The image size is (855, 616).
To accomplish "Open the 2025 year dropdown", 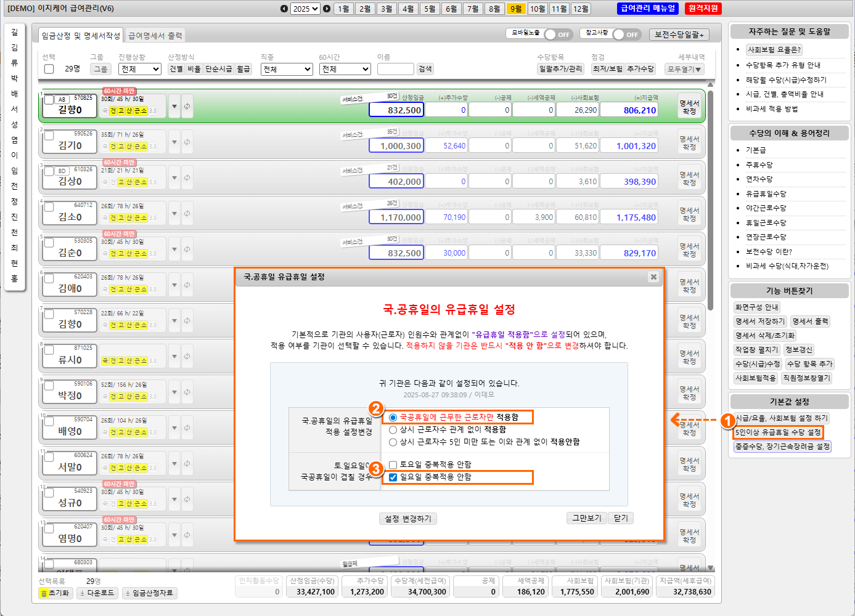I will 305,9.
